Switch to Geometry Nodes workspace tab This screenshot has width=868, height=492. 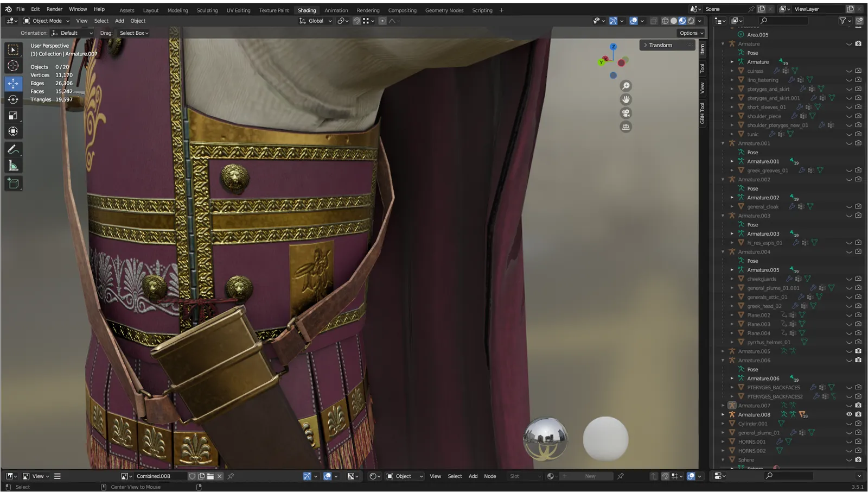[x=444, y=10]
